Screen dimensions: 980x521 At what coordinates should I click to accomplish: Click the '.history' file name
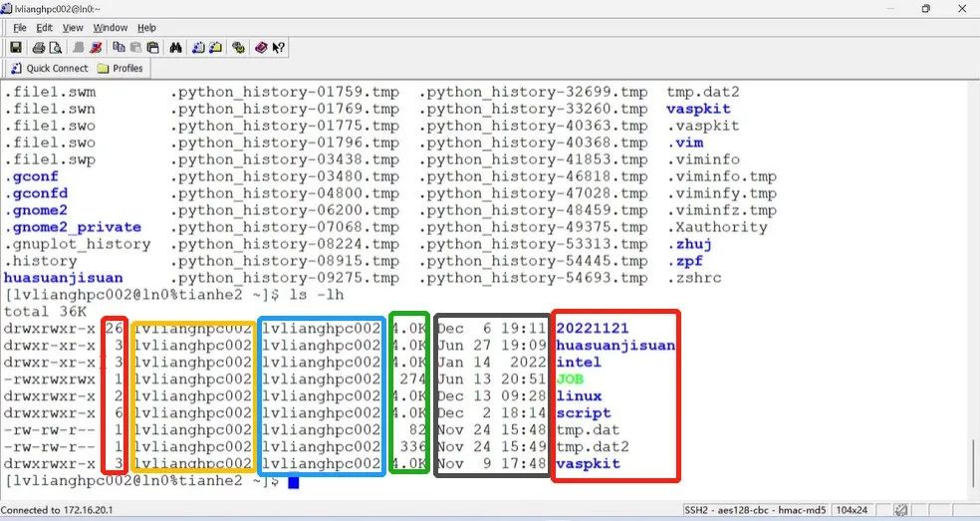coord(41,261)
